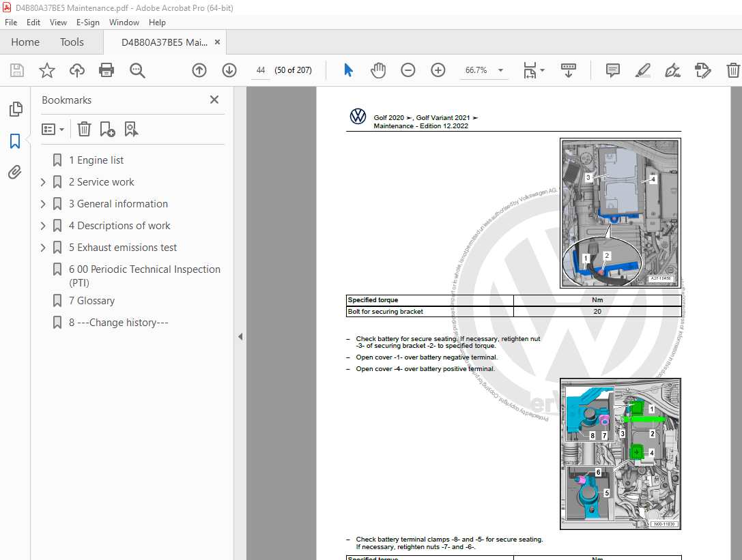742x560 pixels.
Task: Click 'Bolt for securing bracket' table cell
Action: [429, 312]
